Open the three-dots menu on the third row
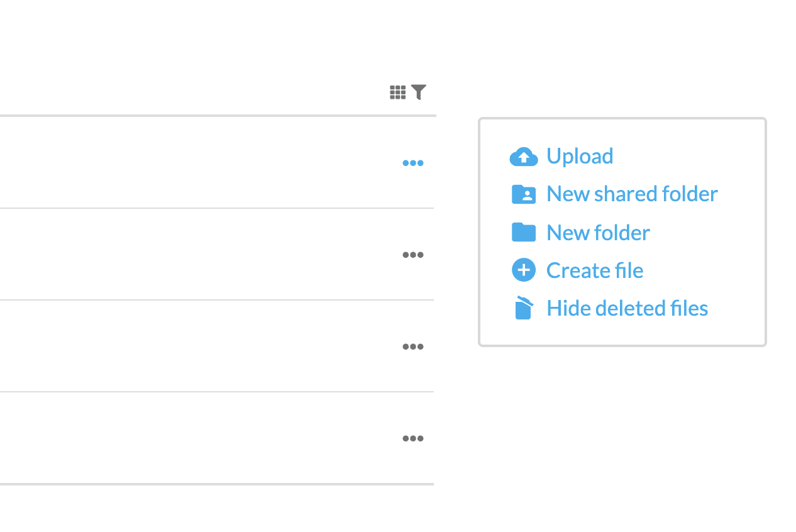This screenshot has height=532, width=796. coord(413,346)
